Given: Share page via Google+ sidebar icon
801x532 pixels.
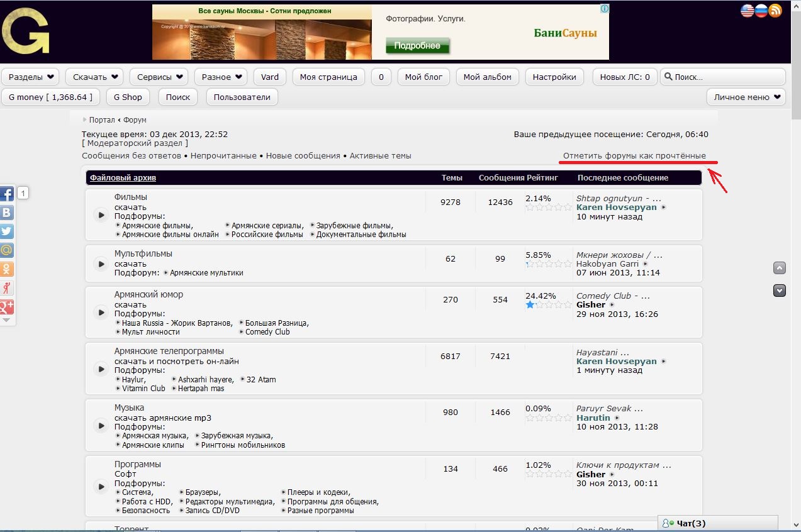Looking at the screenshot, I should (x=7, y=307).
